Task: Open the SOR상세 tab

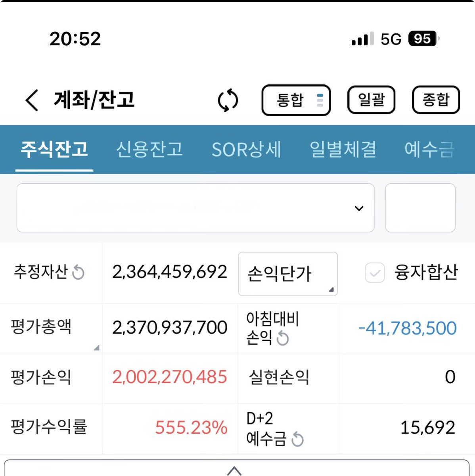Action: coord(247,150)
